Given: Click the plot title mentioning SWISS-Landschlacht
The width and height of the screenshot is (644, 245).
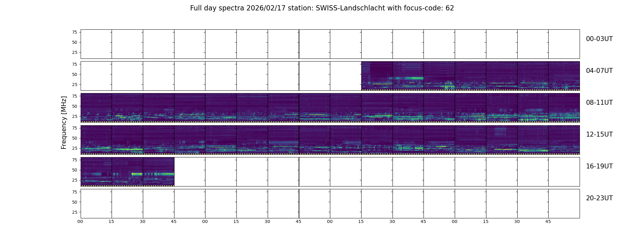Looking at the screenshot, I should [322, 8].
